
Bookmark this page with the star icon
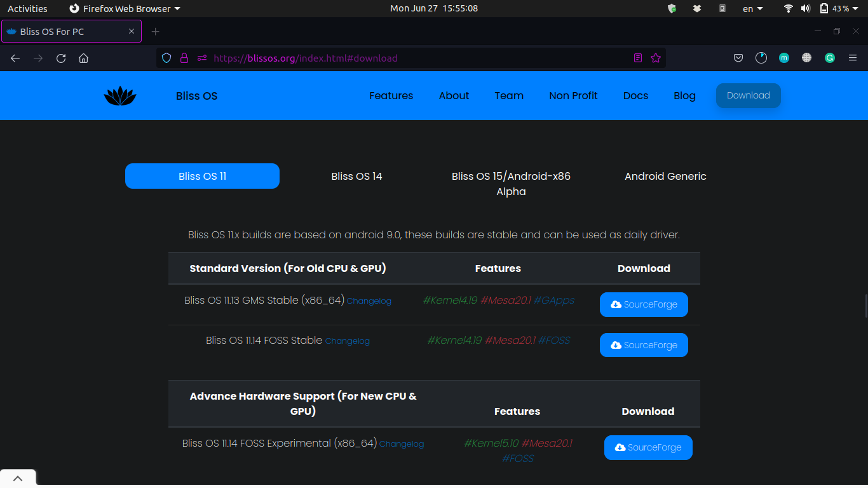point(656,58)
